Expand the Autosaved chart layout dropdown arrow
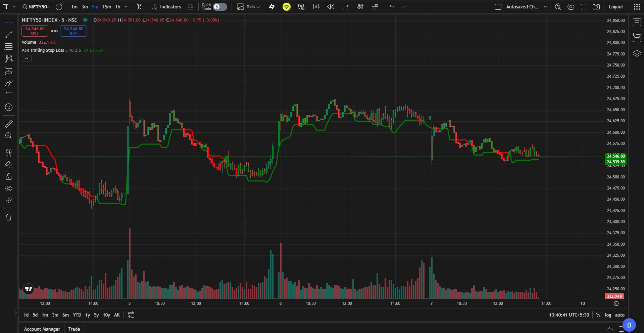The width and height of the screenshot is (644, 333). point(545,7)
